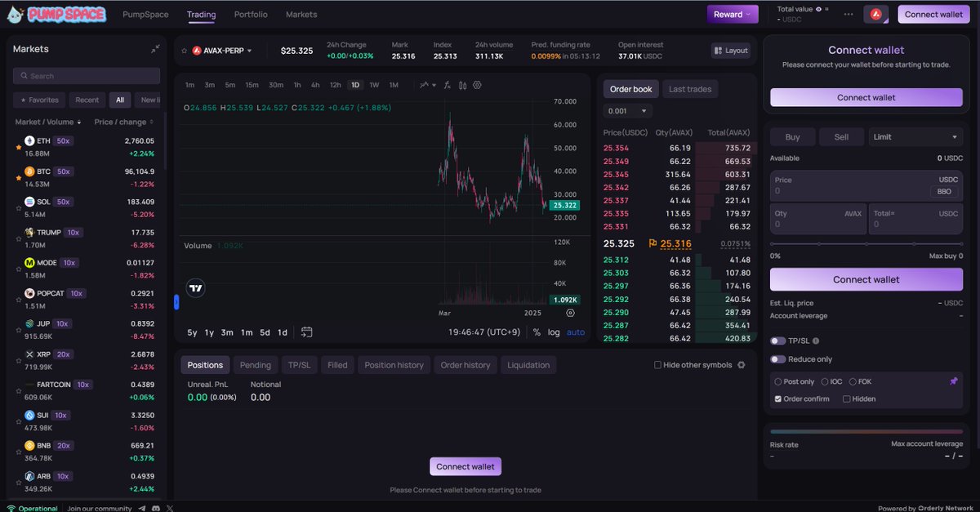The width and height of the screenshot is (980, 512).
Task: Select FOK option
Action: tap(860, 381)
